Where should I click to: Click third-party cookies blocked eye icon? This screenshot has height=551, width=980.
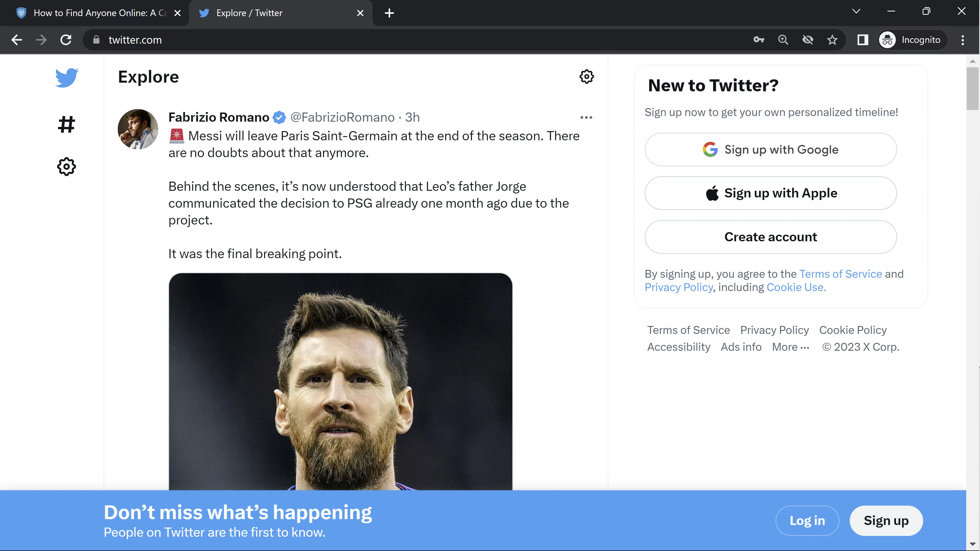tap(808, 40)
